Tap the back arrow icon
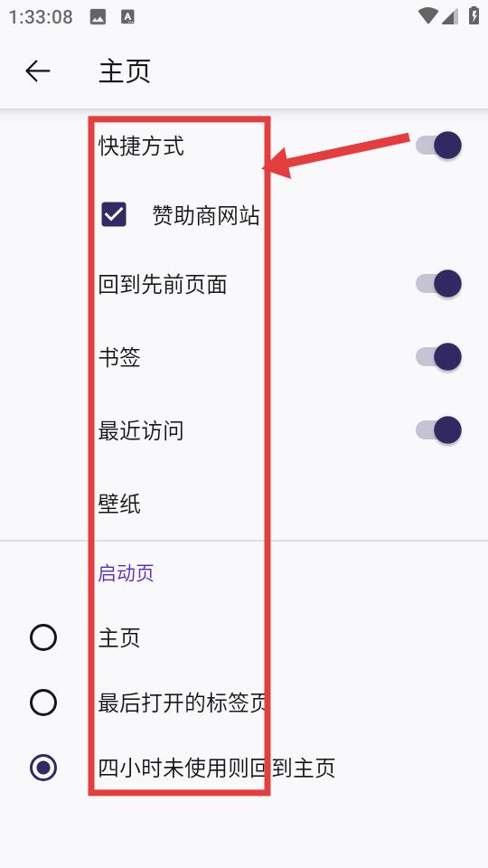 click(38, 71)
